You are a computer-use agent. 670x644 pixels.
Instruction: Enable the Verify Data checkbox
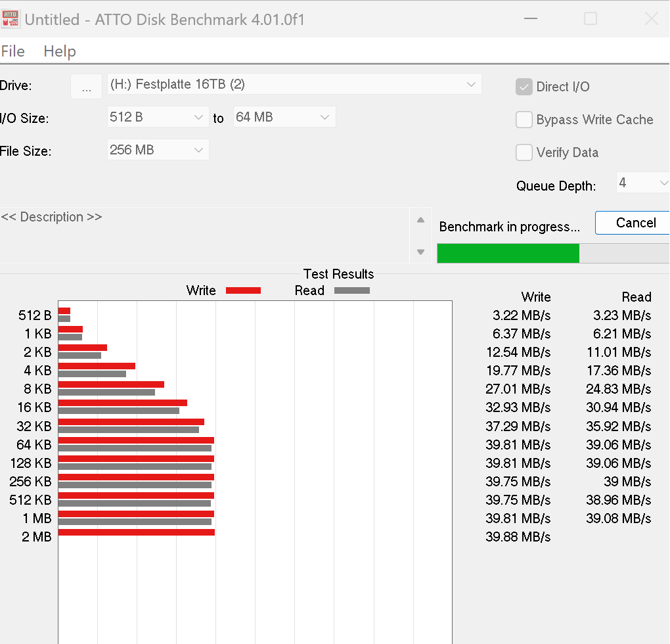pos(524,152)
